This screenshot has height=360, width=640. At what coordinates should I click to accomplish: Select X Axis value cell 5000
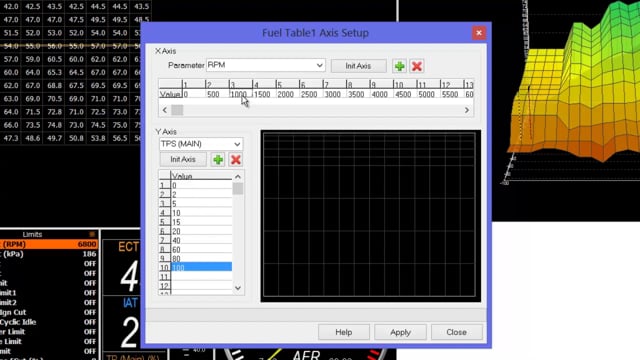coord(428,94)
